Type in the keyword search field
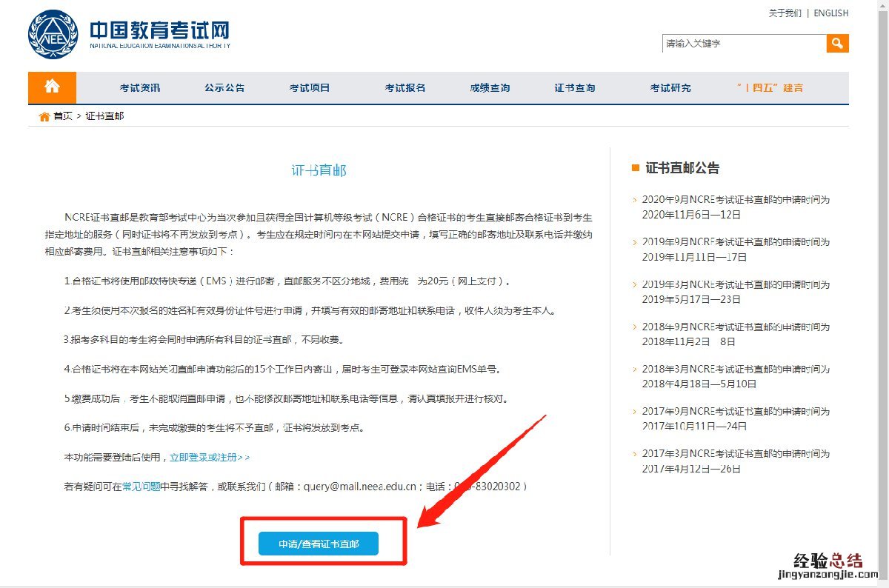Image resolution: width=889 pixels, height=588 pixels. 743,44
